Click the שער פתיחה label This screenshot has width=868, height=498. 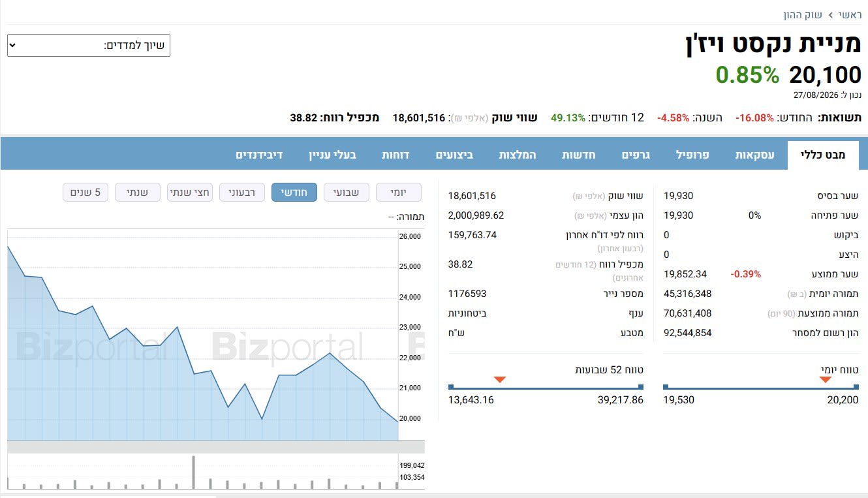click(835, 215)
